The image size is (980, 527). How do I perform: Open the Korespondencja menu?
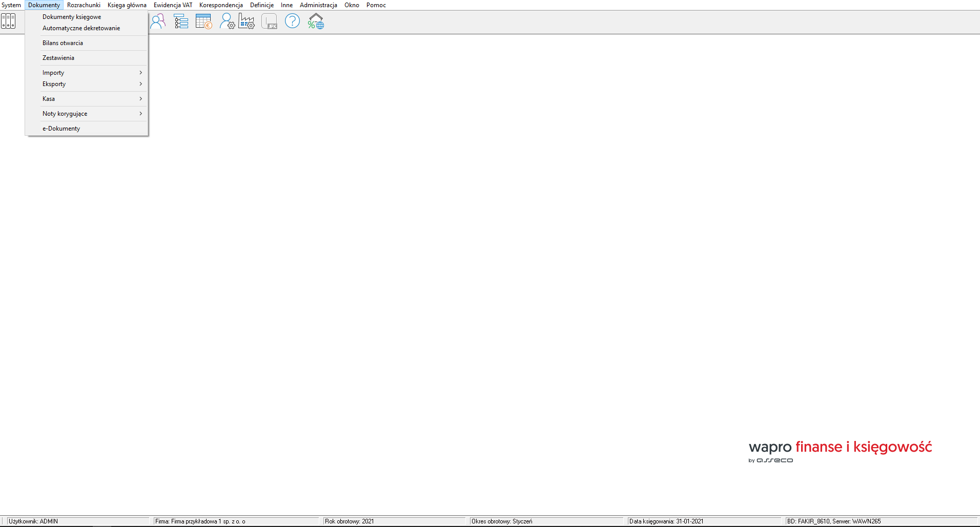[x=221, y=5]
